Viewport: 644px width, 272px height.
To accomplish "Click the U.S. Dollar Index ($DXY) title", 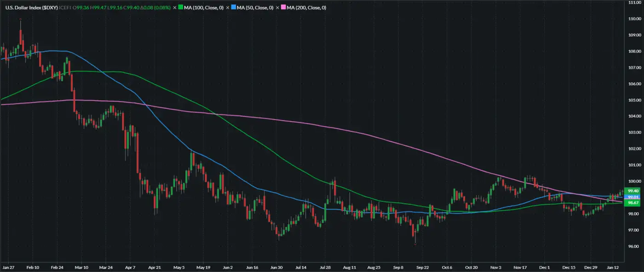I will pyautogui.click(x=32, y=8).
